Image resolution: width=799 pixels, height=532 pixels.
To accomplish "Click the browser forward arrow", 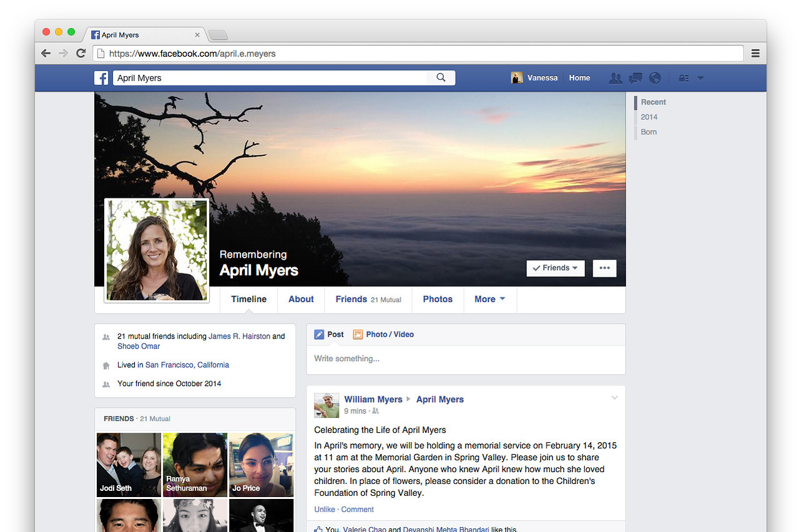I will click(x=63, y=54).
